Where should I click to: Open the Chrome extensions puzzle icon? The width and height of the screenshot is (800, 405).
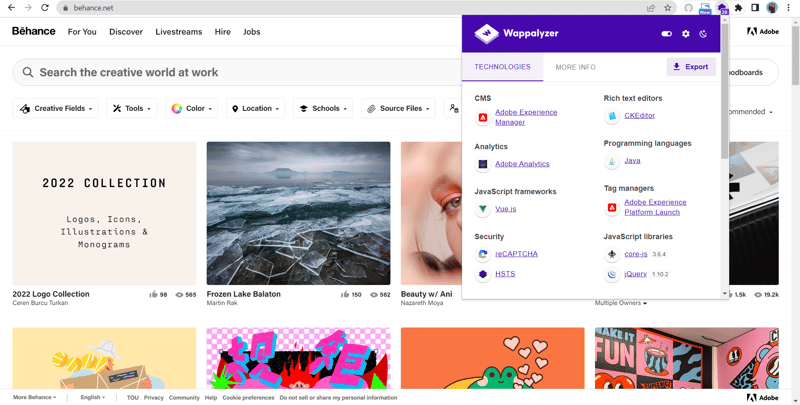click(738, 8)
